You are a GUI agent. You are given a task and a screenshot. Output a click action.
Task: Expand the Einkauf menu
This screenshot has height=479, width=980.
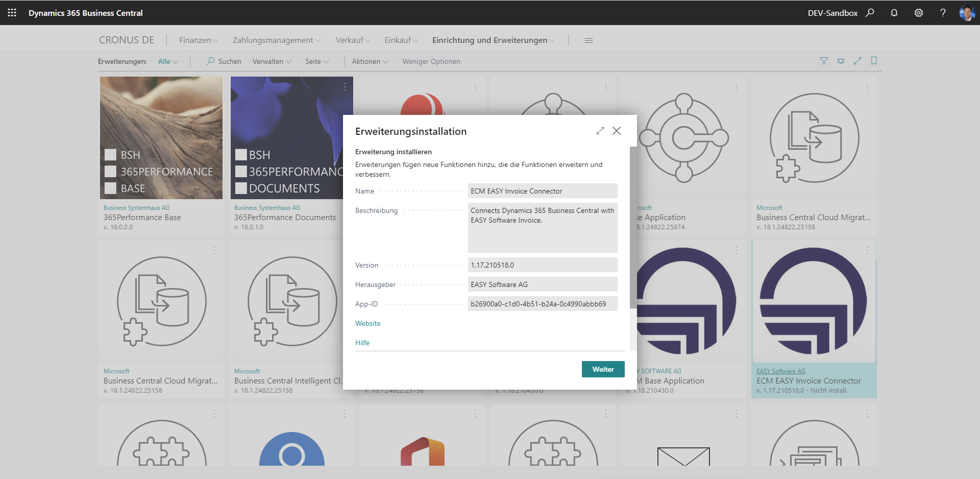click(x=401, y=40)
